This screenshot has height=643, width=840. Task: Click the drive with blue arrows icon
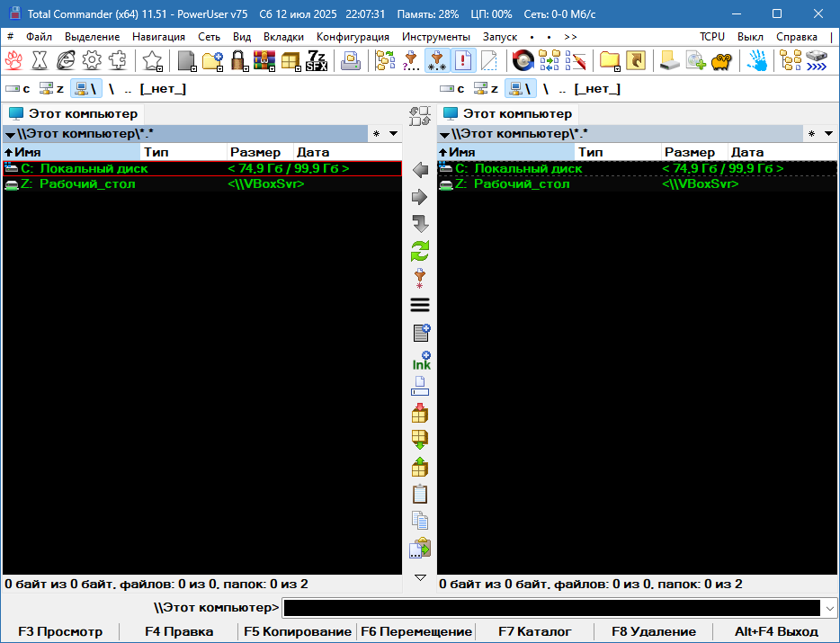coord(817,60)
